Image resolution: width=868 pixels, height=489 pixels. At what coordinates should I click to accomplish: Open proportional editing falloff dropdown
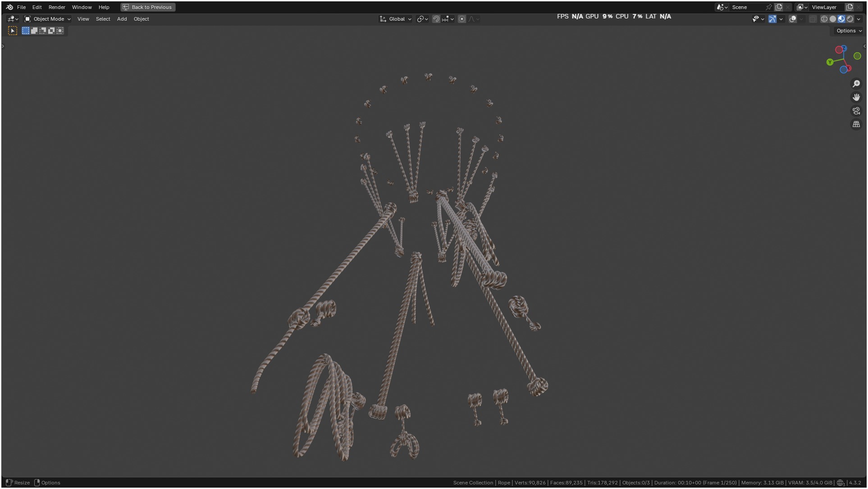click(474, 19)
